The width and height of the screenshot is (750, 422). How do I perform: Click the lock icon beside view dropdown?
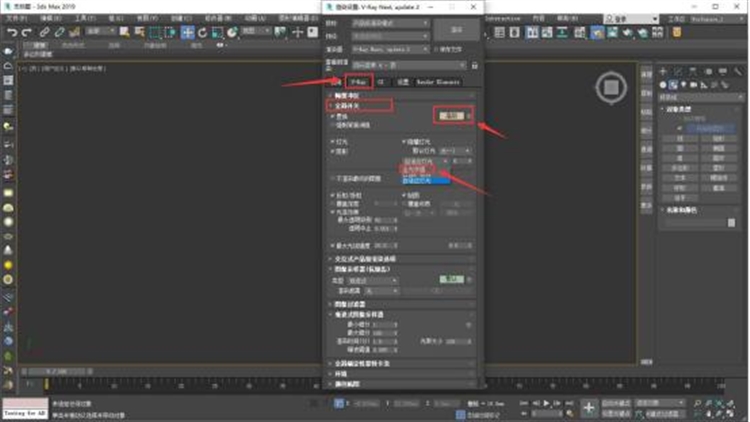click(x=474, y=65)
